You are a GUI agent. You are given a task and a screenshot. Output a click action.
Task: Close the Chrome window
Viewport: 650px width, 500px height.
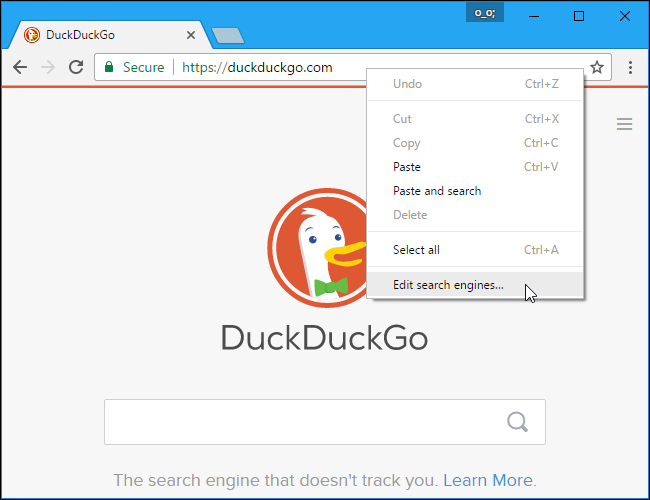[x=624, y=16]
